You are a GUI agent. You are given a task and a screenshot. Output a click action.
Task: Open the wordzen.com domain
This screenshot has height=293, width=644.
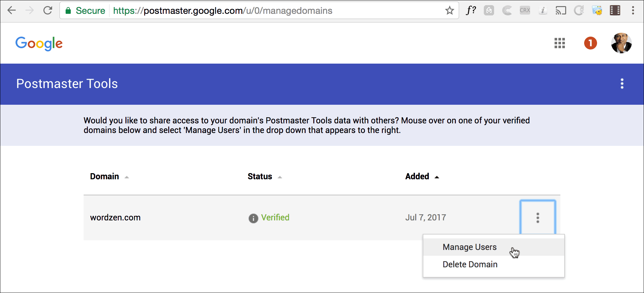tap(115, 218)
